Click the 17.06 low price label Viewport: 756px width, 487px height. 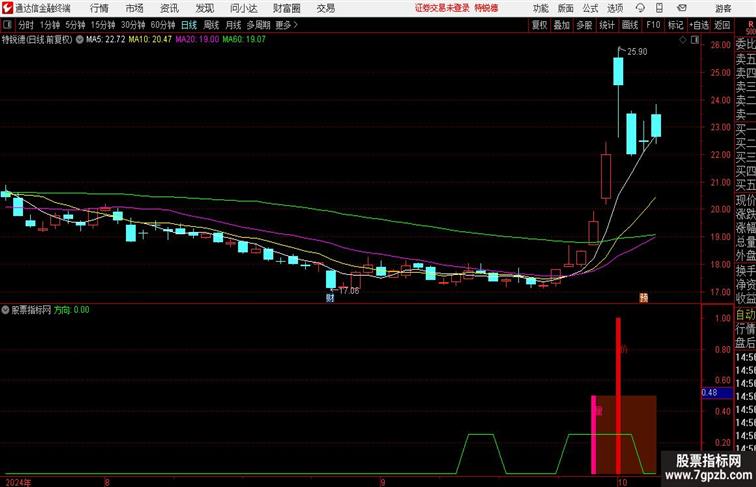pos(349,291)
